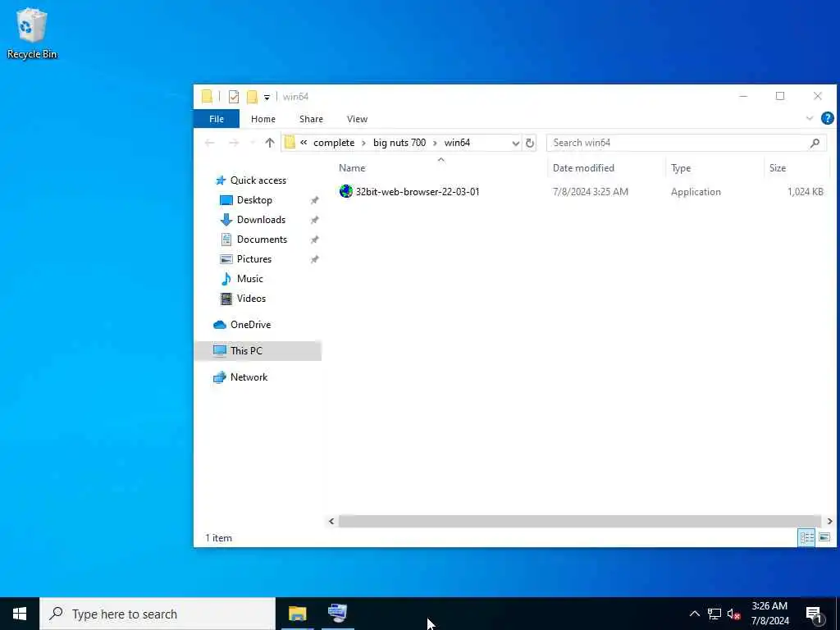The width and height of the screenshot is (840, 630).
Task: Click the pin icon next to Downloads
Action: click(x=314, y=220)
